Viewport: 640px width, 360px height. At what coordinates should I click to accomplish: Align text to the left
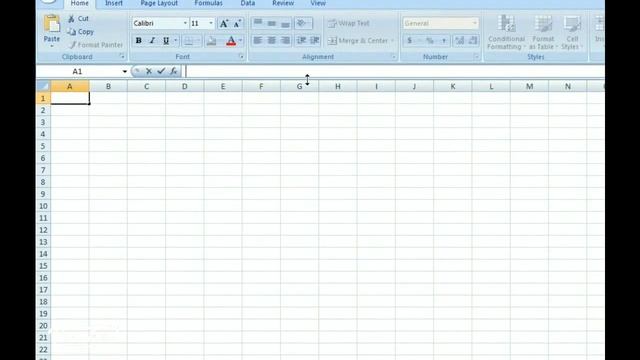tap(258, 40)
